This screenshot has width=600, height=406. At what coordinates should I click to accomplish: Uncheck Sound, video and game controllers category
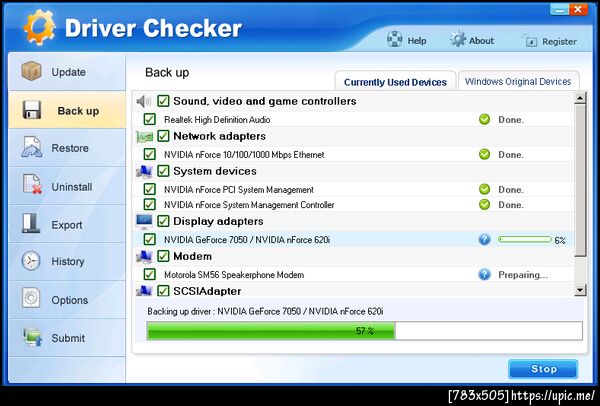tap(163, 101)
